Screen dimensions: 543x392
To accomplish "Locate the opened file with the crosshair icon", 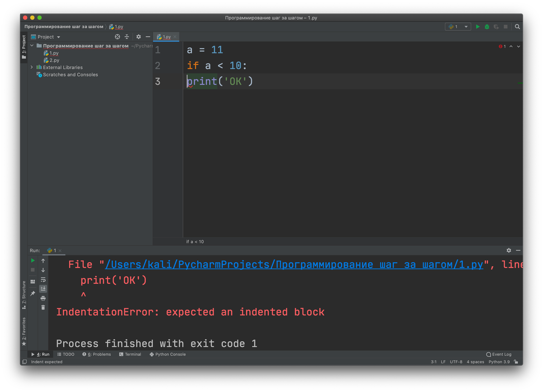I will pyautogui.click(x=117, y=37).
